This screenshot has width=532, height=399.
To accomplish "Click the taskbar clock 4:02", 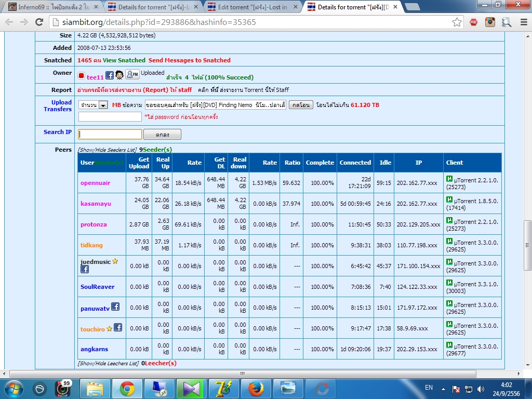I will (506, 385).
